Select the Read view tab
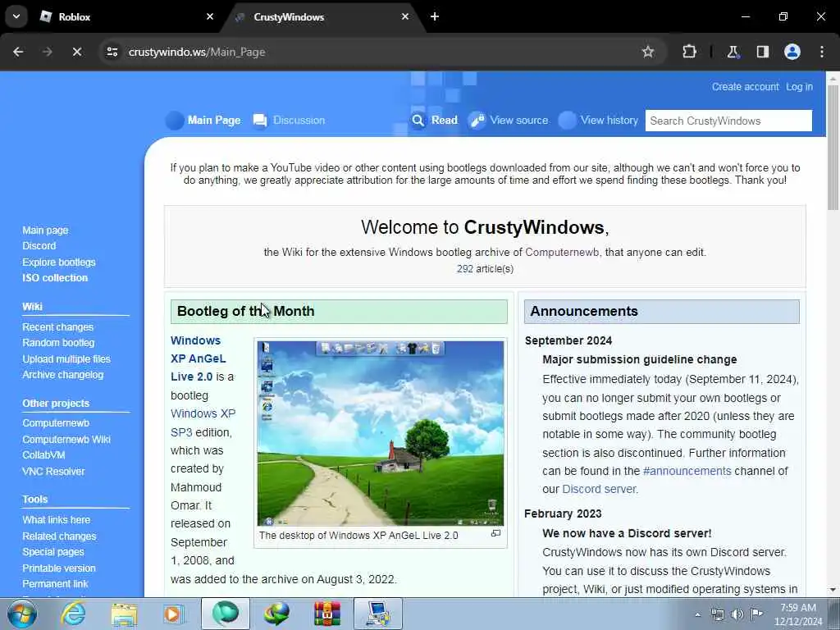Image resolution: width=840 pixels, height=630 pixels. point(435,121)
